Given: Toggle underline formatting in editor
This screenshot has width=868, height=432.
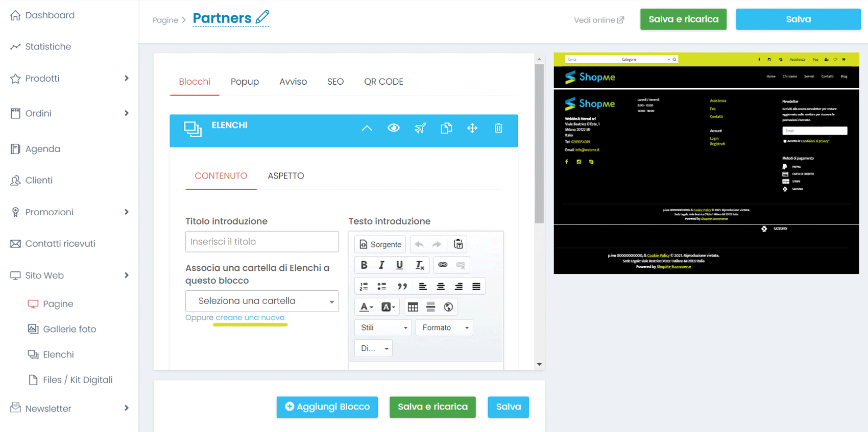Looking at the screenshot, I should 399,265.
